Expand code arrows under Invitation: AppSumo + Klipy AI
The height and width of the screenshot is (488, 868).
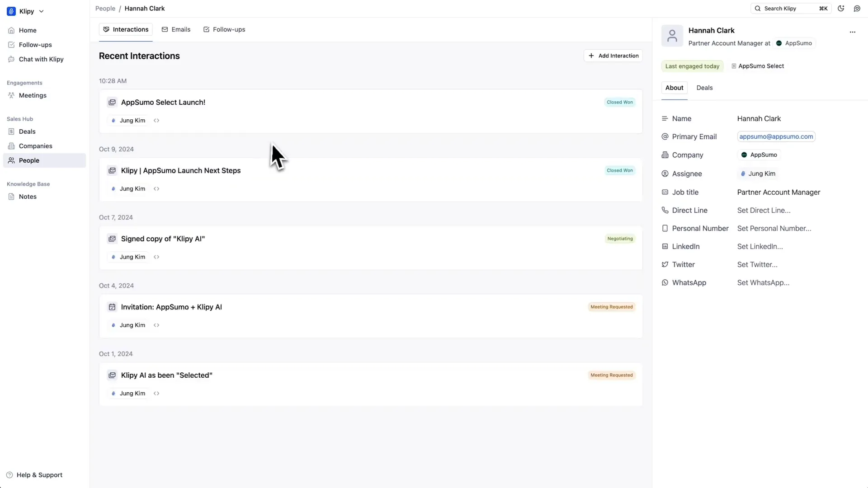click(x=156, y=325)
